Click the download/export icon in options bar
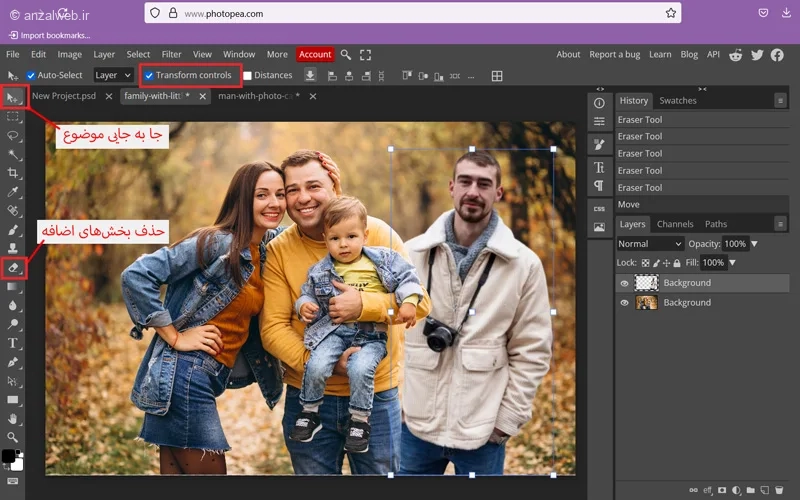Image resolution: width=800 pixels, height=500 pixels. (x=310, y=76)
